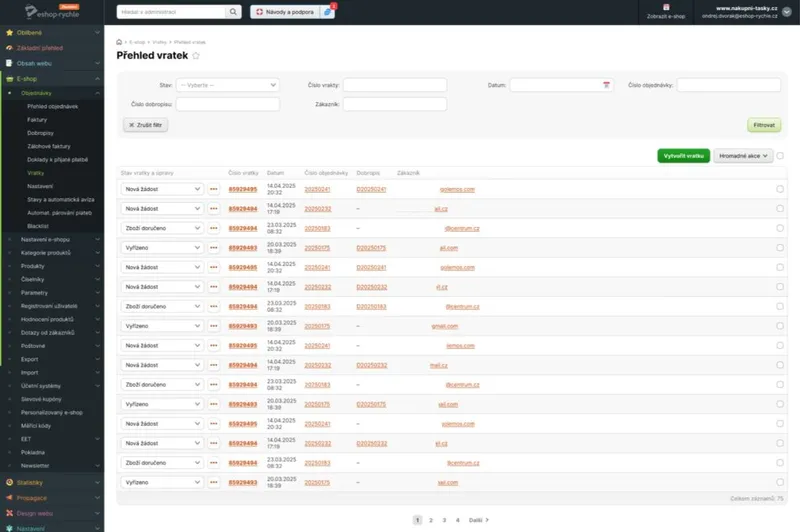This screenshot has width=800, height=532.
Task: Toggle the select-all checkbox beside Hromadné akce
Action: click(x=780, y=156)
